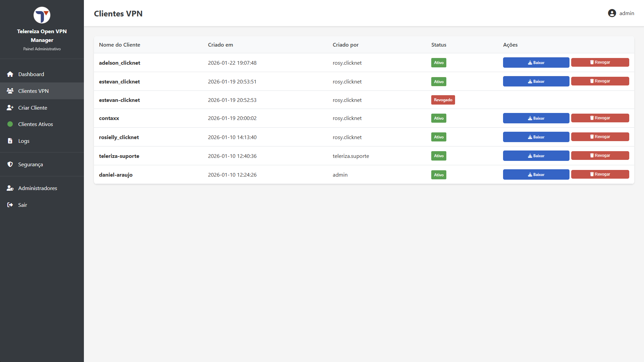Click the Sair logout icon

coord(10,205)
